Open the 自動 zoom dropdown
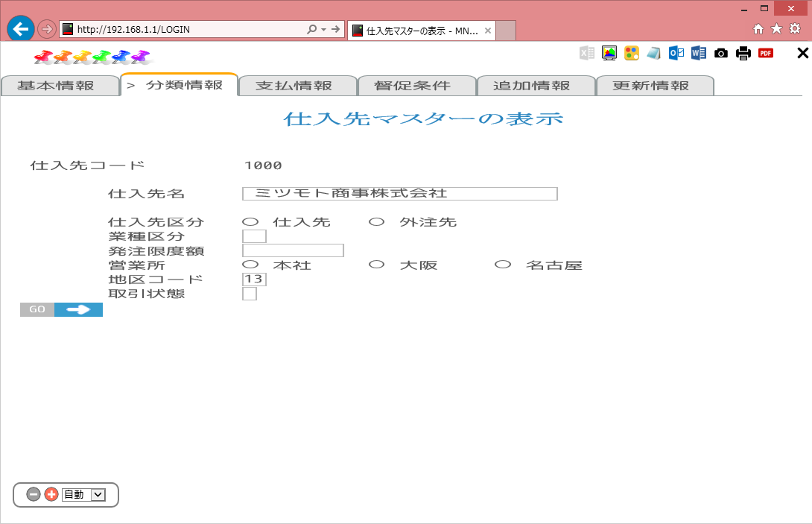The image size is (812, 524). click(x=98, y=494)
